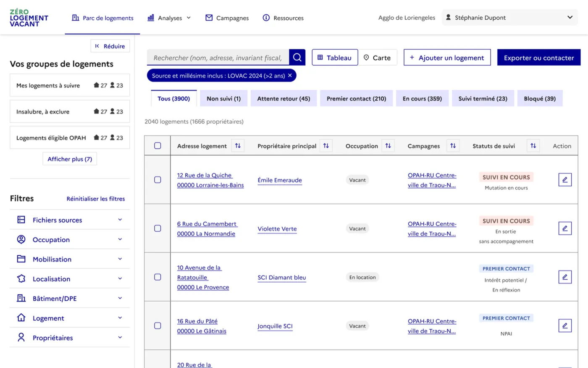Select the Tous (3900) tab
Screen dimensions: 588x368
pos(174,98)
